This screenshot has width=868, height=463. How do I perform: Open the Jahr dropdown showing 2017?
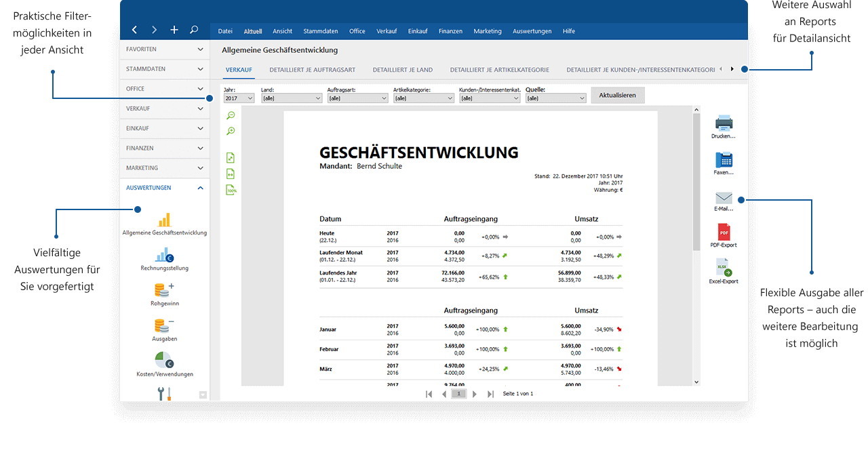pyautogui.click(x=239, y=98)
